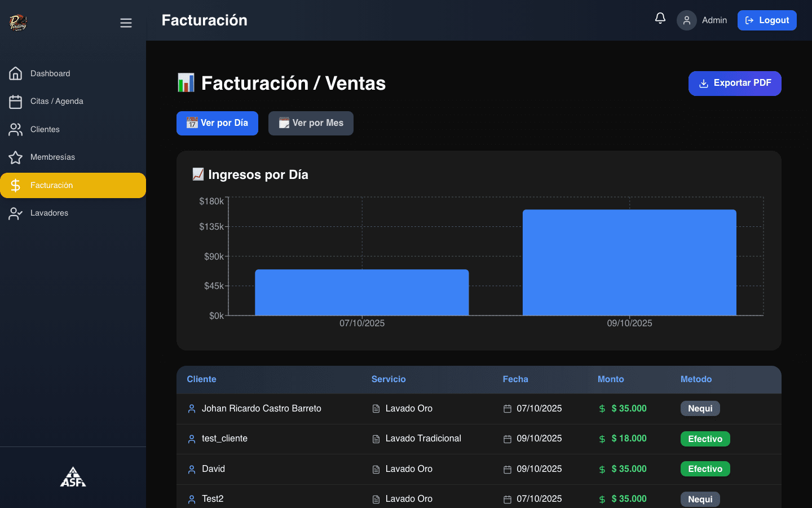Click the Lavado Tradicional service cell
The width and height of the screenshot is (812, 508).
(423, 439)
